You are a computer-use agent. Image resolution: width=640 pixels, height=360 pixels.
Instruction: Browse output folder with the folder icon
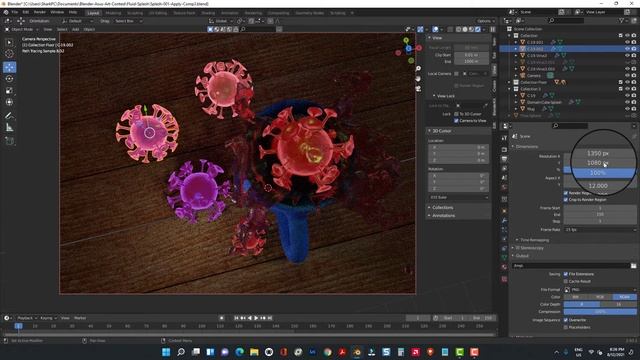tap(633, 266)
